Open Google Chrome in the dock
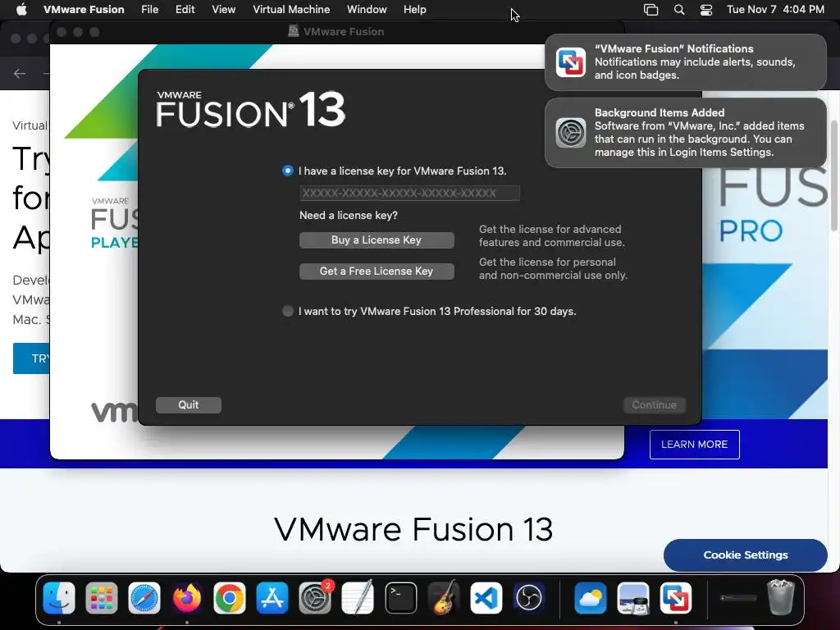The width and height of the screenshot is (840, 630). click(230, 598)
